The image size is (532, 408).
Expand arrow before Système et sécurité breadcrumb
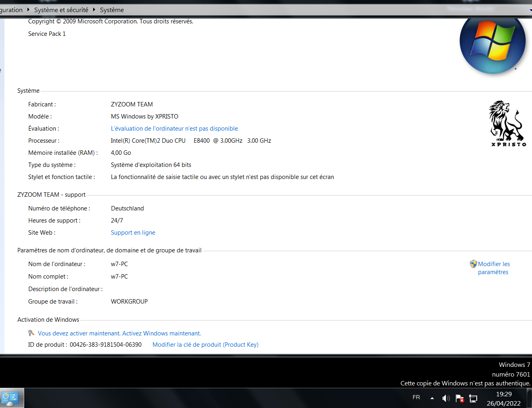(x=28, y=10)
